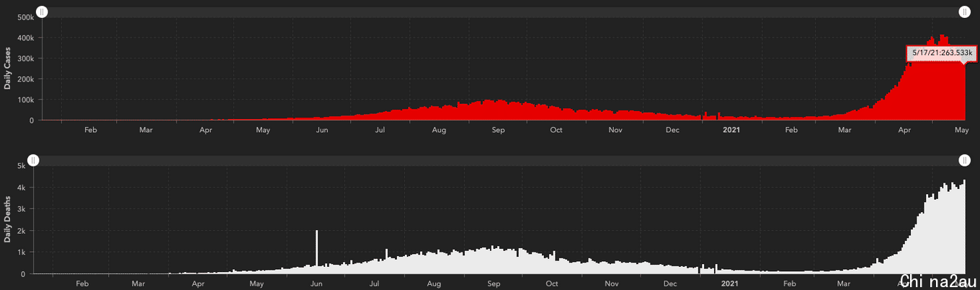980x290 pixels.
Task: Click Sep label on Daily Cases axis
Action: [x=498, y=131]
